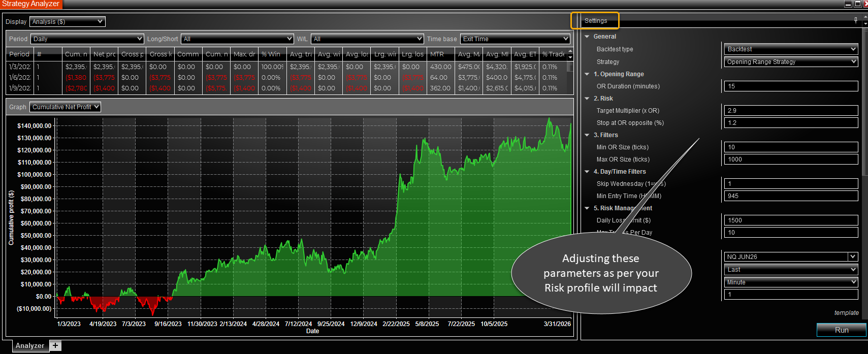
Task: Edit the Min OR Size (ticks) field
Action: point(791,147)
